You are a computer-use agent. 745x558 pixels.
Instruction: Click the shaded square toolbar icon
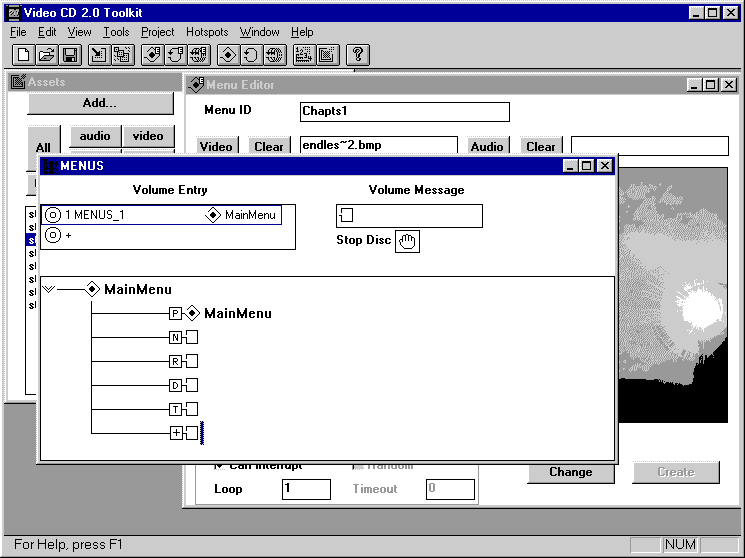click(x=328, y=55)
